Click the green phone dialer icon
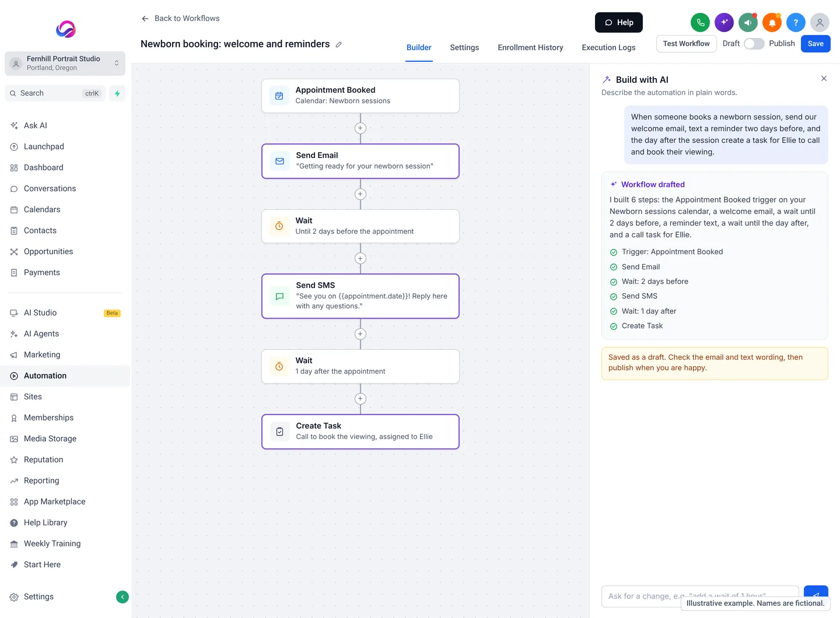Screen dimensions: 840x618 coord(700,23)
